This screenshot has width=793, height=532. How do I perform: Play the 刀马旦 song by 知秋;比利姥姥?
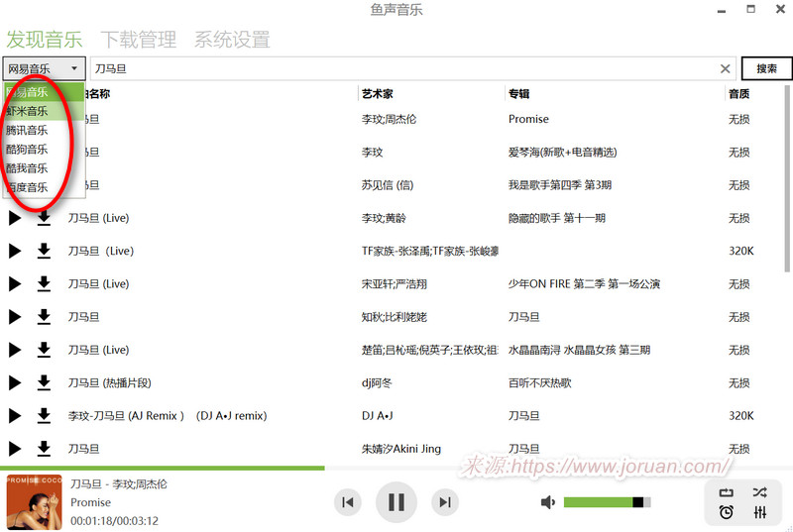(x=15, y=317)
